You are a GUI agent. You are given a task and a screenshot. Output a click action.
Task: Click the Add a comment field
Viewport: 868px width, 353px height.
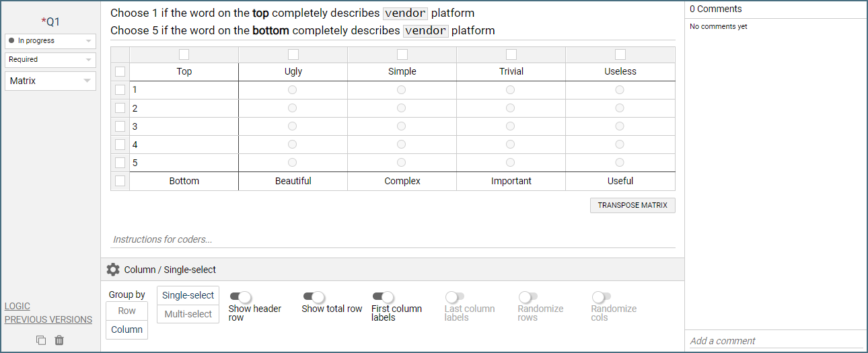point(774,341)
